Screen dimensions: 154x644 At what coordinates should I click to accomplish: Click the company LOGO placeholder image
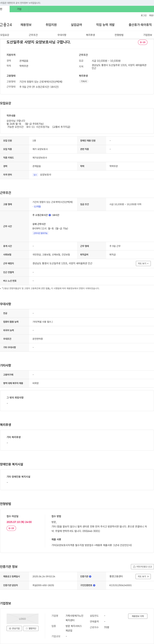[22, 619]
